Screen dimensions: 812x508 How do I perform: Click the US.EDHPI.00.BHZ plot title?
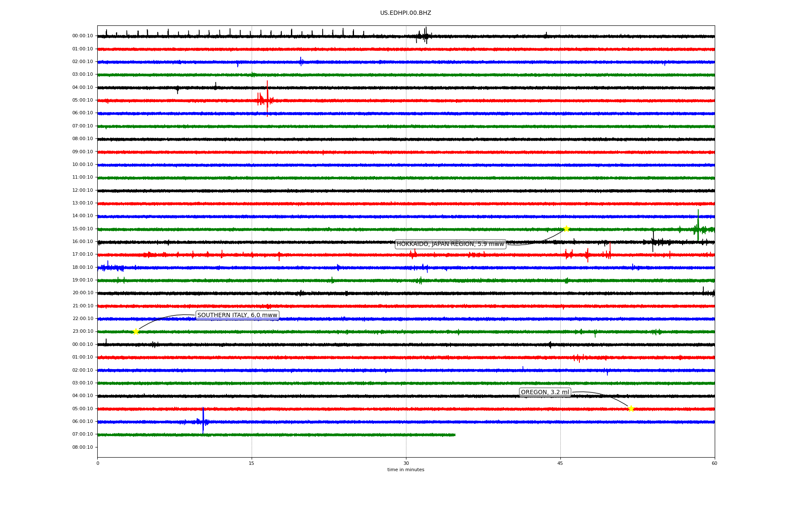(x=405, y=13)
